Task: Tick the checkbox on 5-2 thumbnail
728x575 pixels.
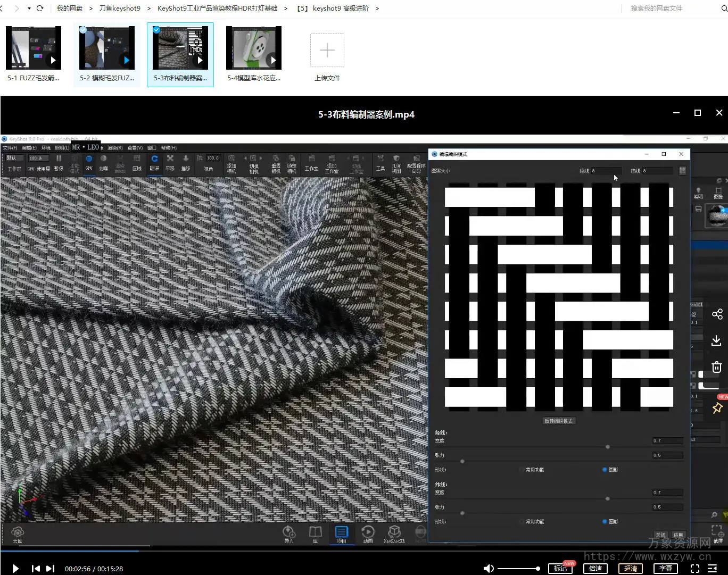Action: click(83, 30)
